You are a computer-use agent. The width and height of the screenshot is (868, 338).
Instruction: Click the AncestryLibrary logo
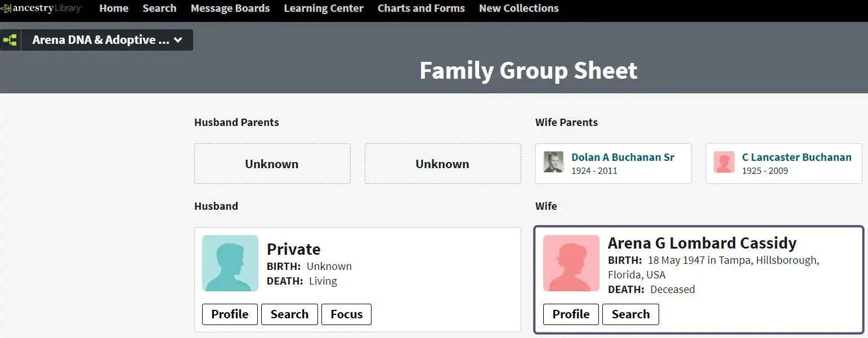[42, 8]
